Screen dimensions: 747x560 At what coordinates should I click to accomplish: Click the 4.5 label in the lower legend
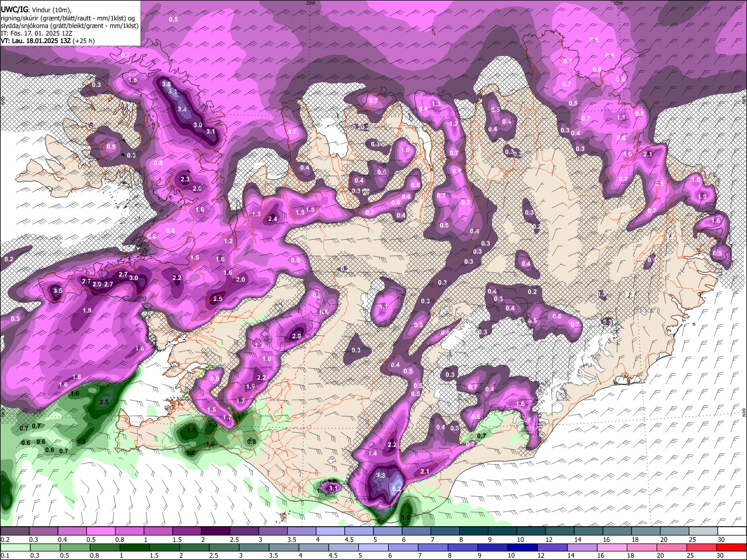(x=333, y=555)
